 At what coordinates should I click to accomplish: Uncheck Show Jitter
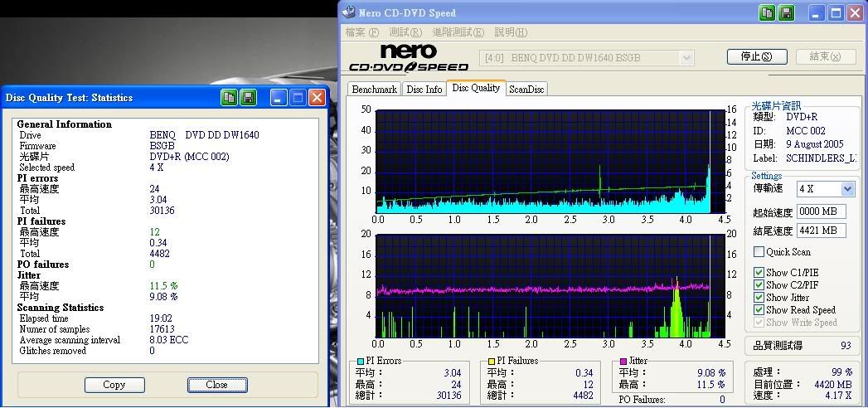pyautogui.click(x=759, y=297)
